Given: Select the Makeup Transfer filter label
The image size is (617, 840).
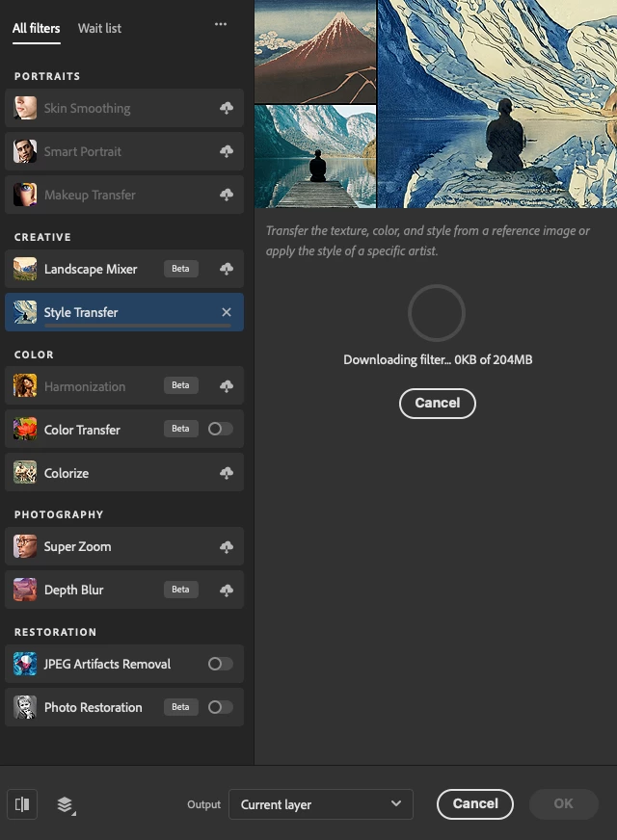Looking at the screenshot, I should click(90, 195).
